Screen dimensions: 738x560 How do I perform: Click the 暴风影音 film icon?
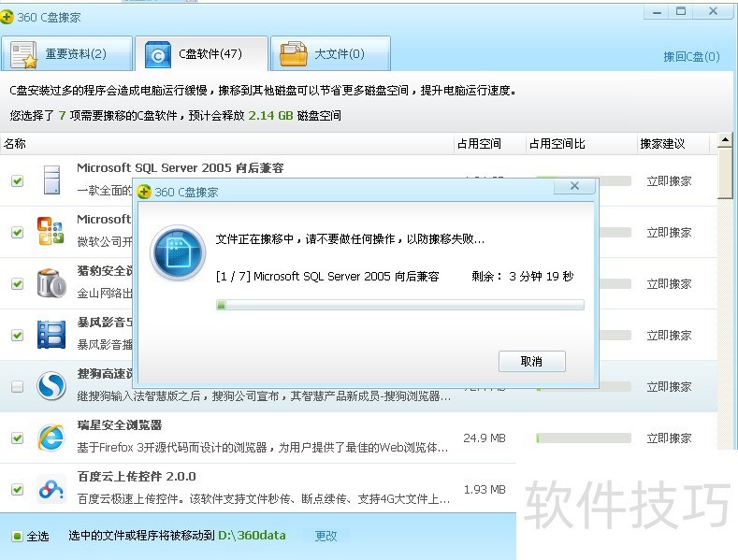[x=51, y=334]
